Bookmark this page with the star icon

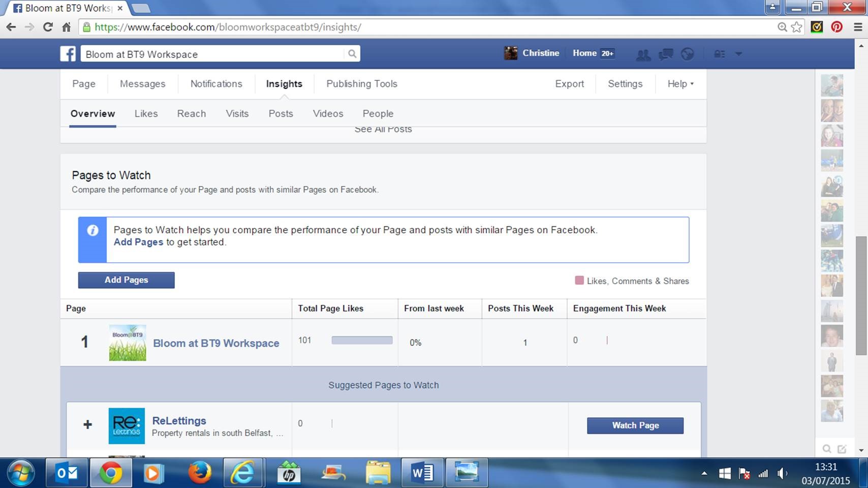tap(796, 27)
